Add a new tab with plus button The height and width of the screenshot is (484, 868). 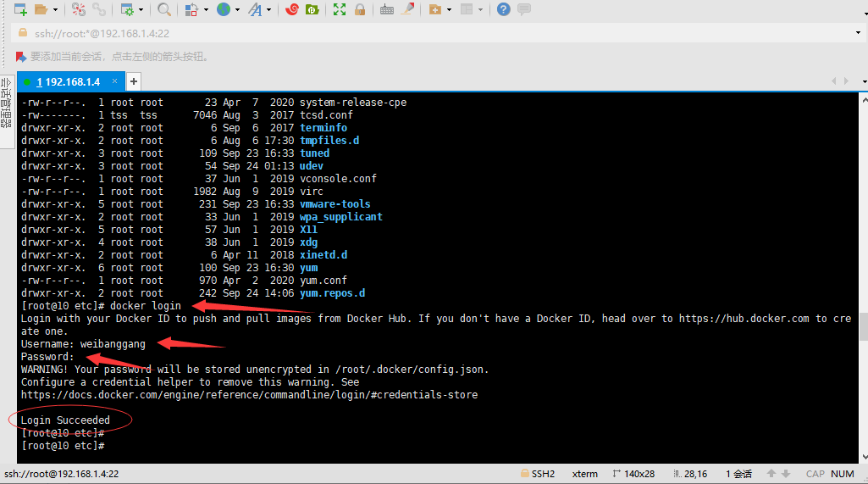tap(134, 81)
